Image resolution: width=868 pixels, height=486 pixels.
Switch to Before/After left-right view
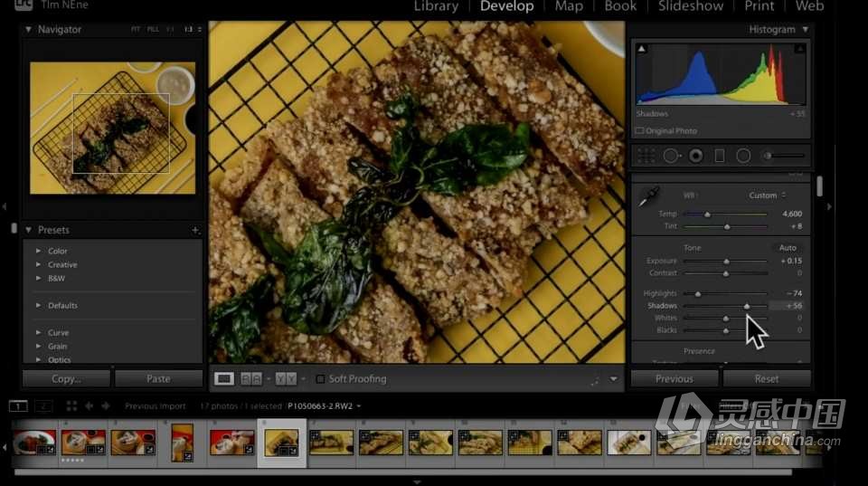tap(251, 379)
